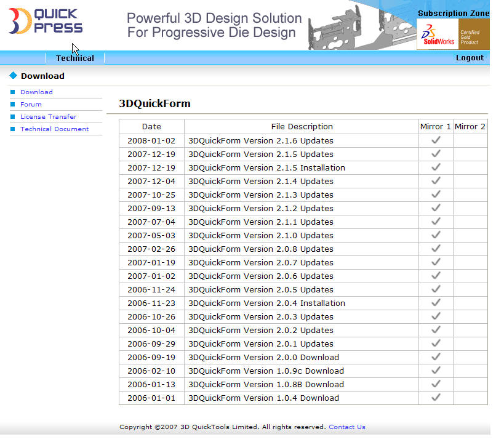This screenshot has height=442, width=504.
Task: Click the 3D QuickPress logo
Action: 46,21
